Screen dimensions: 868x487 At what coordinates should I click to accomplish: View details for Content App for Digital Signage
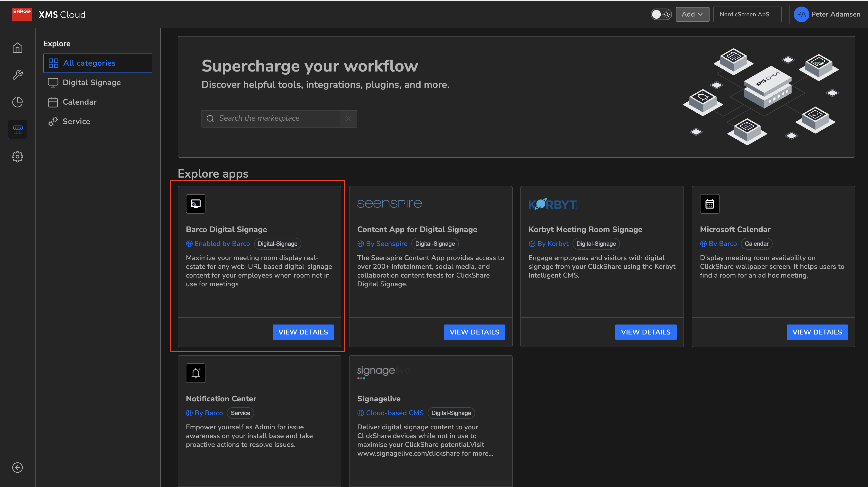pyautogui.click(x=474, y=332)
